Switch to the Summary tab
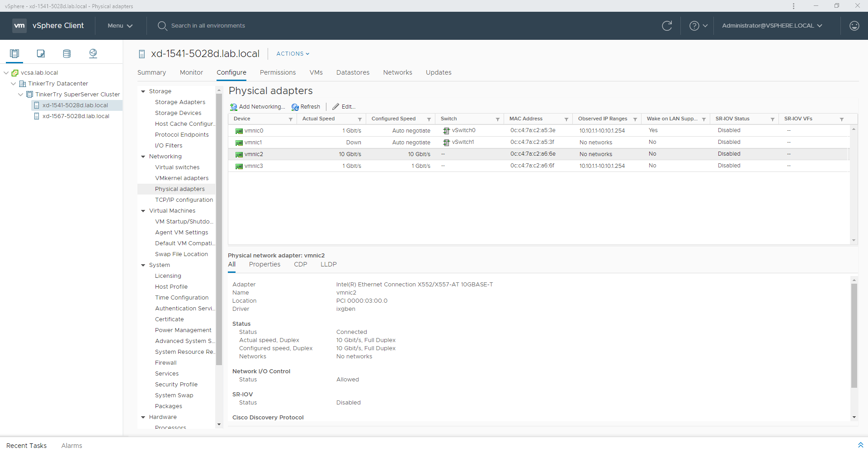The image size is (868, 452). 151,72
